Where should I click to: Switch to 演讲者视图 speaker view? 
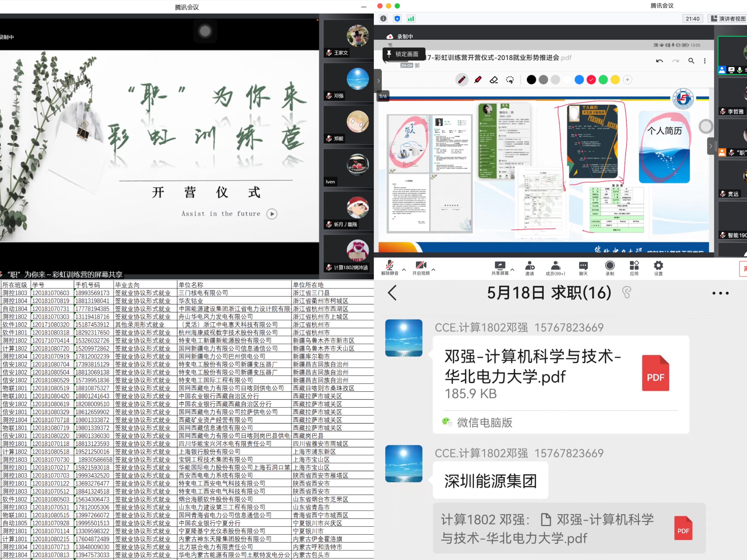(x=727, y=19)
